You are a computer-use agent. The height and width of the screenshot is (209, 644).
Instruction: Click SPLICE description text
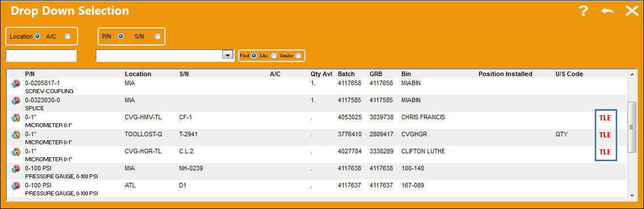pos(35,108)
